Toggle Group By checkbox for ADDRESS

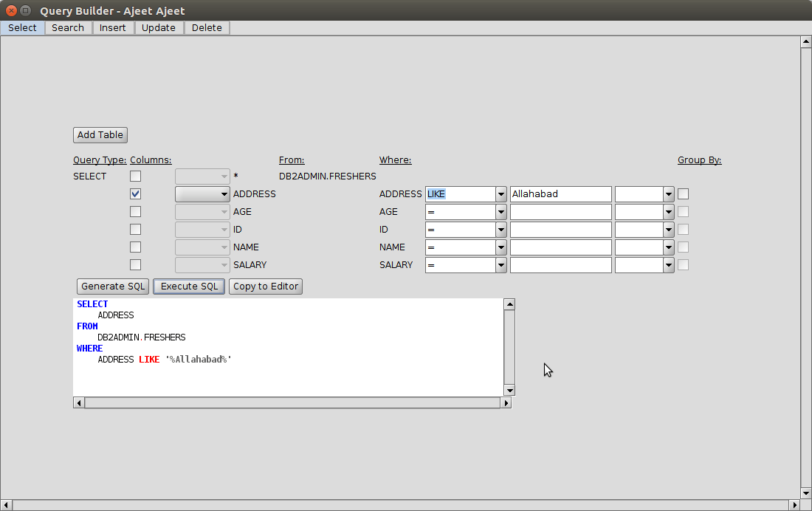pos(683,193)
